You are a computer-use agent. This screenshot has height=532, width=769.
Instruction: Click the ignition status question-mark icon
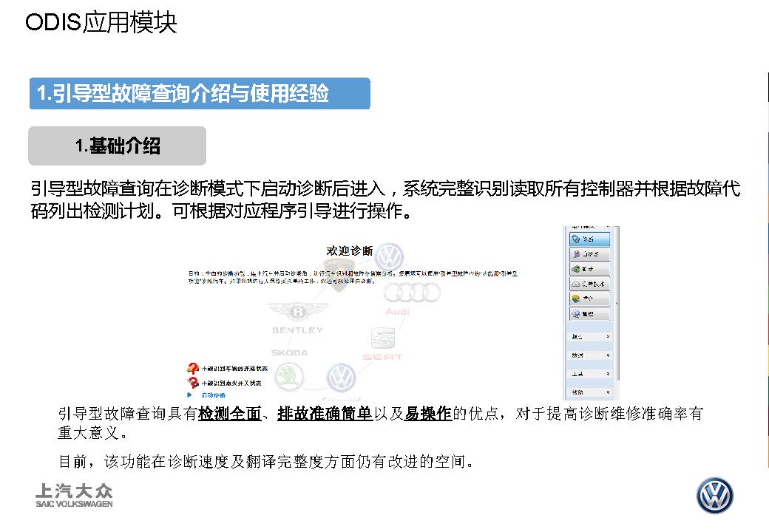point(193,383)
